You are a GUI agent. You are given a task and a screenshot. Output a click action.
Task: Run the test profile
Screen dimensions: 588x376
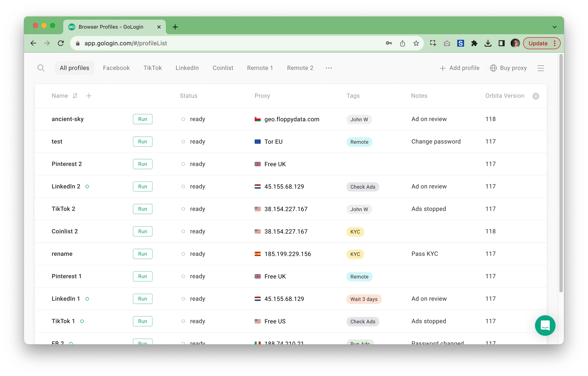(x=143, y=142)
